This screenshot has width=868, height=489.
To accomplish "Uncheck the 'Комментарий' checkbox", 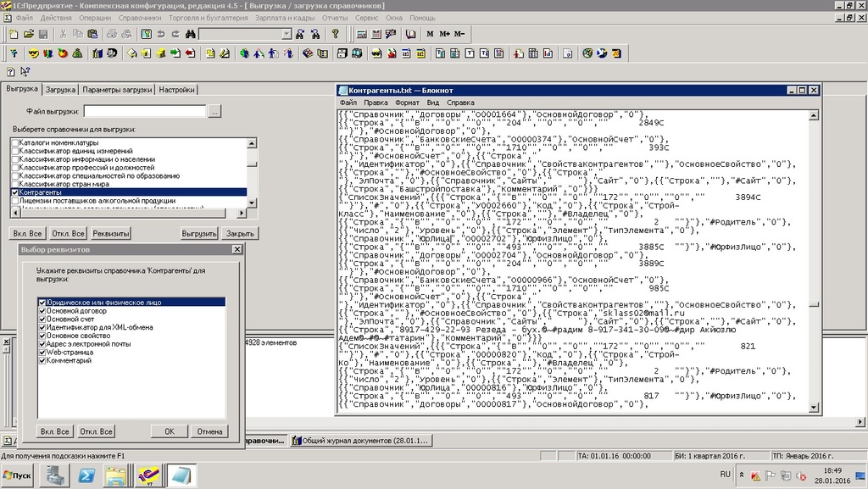I will coord(42,361).
